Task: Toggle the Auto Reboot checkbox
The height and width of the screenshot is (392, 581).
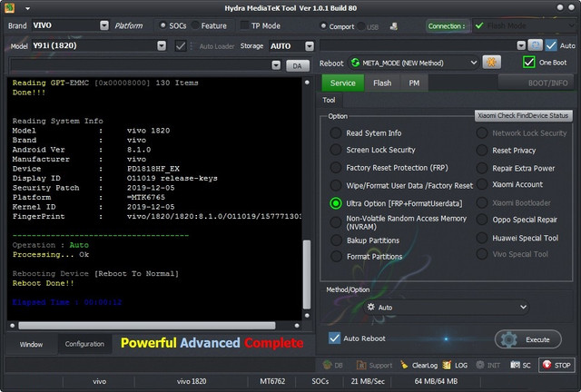Action: [x=334, y=338]
